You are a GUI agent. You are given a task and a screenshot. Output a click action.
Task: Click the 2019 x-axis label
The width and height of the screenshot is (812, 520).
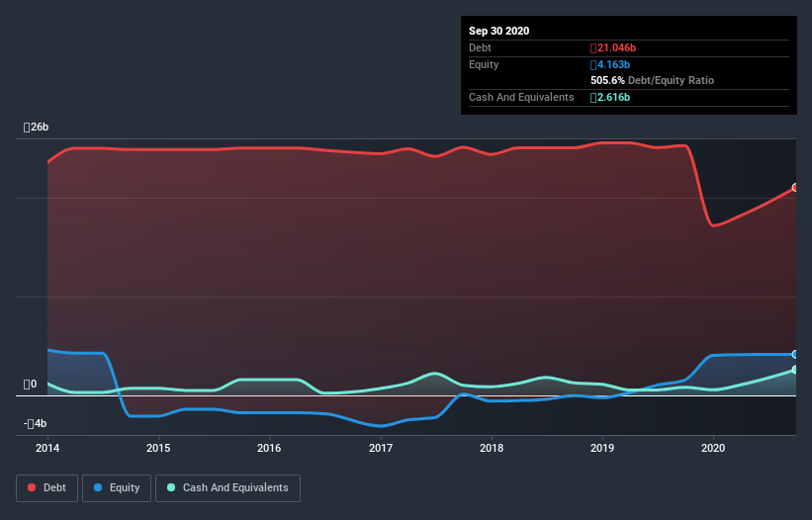point(602,448)
